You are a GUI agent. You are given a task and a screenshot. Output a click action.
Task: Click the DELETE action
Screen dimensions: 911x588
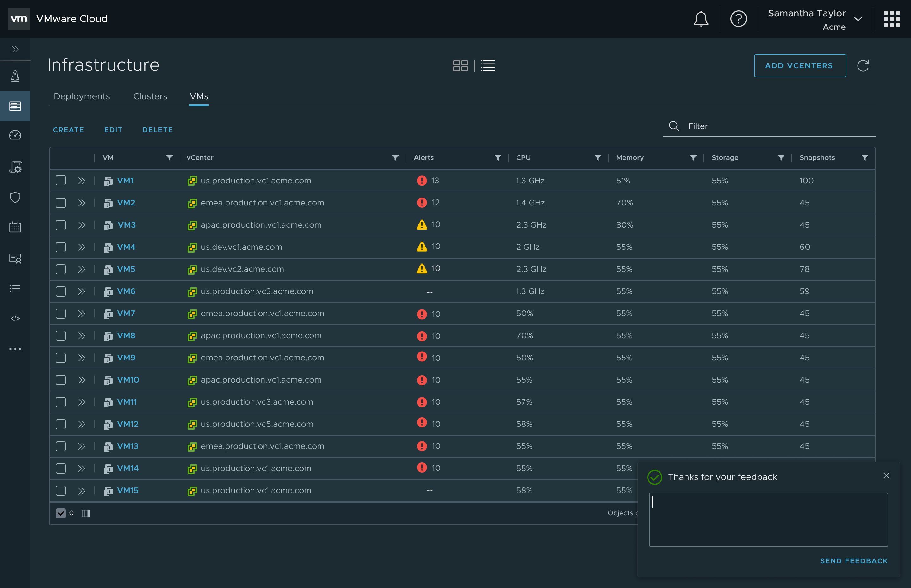pyautogui.click(x=158, y=130)
